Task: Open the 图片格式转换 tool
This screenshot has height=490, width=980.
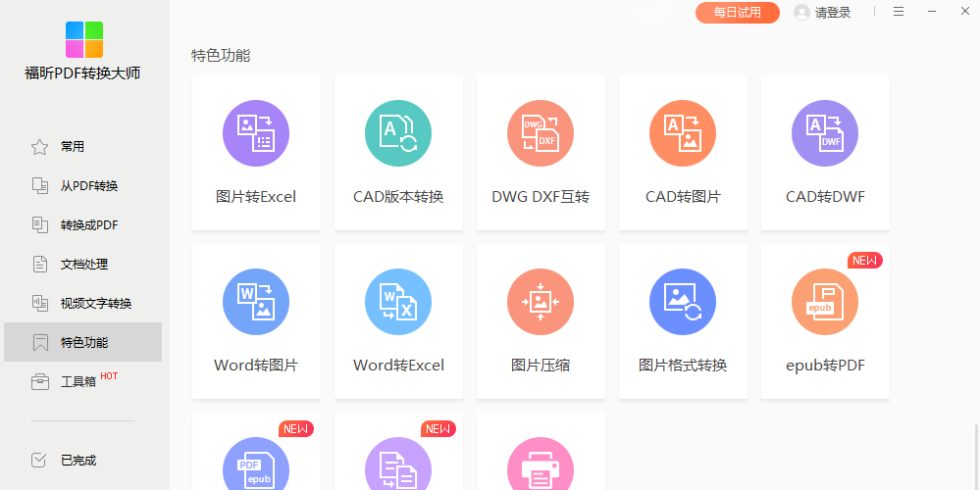Action: (x=683, y=321)
